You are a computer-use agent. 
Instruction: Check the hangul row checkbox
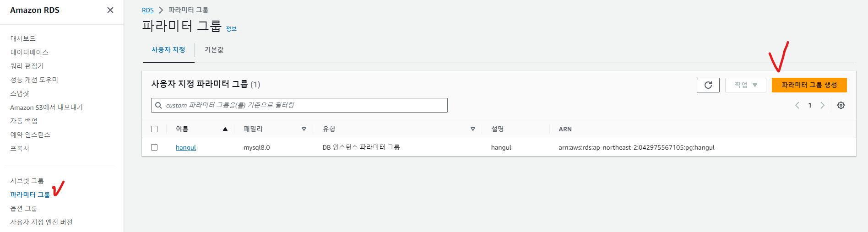(154, 147)
